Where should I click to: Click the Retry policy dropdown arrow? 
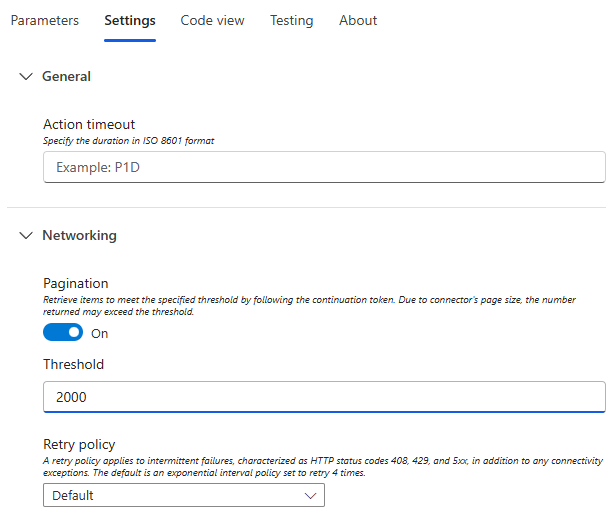click(x=309, y=495)
